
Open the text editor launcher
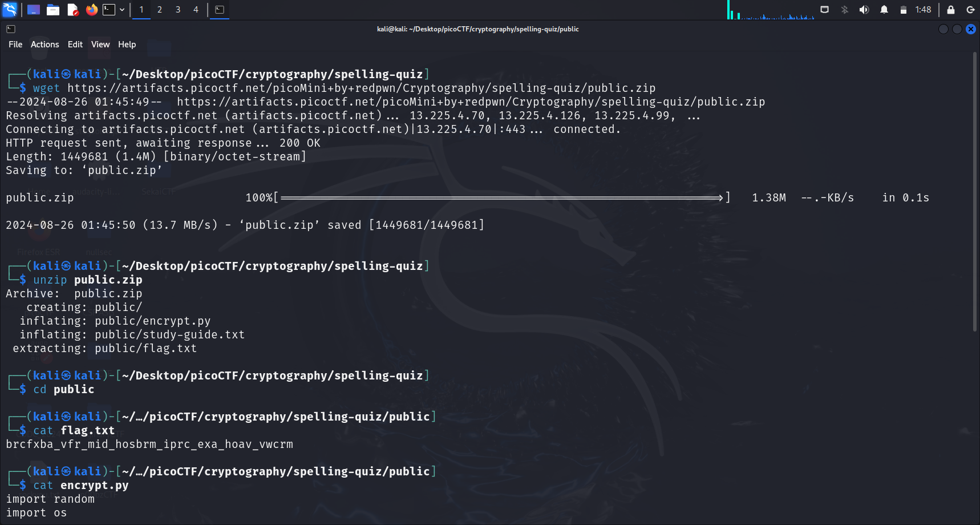[x=72, y=10]
